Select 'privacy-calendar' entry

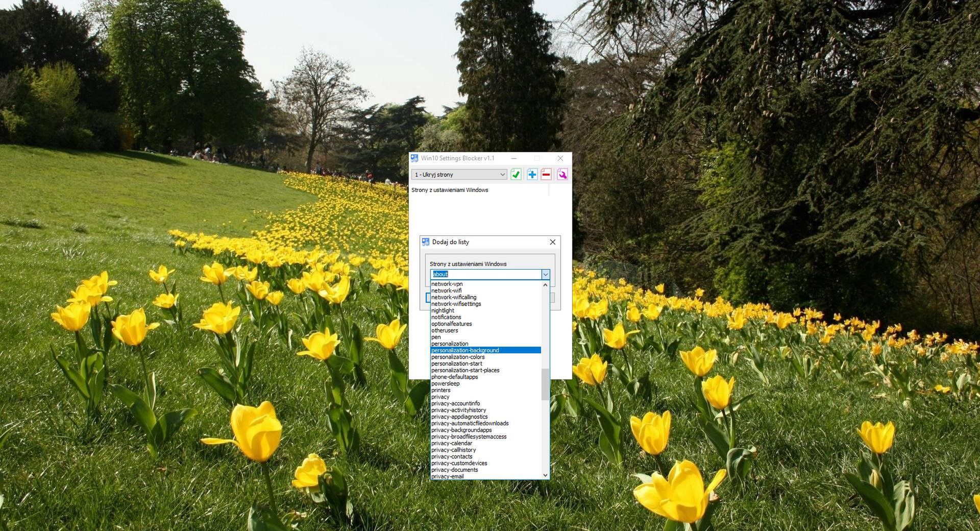[x=485, y=443]
